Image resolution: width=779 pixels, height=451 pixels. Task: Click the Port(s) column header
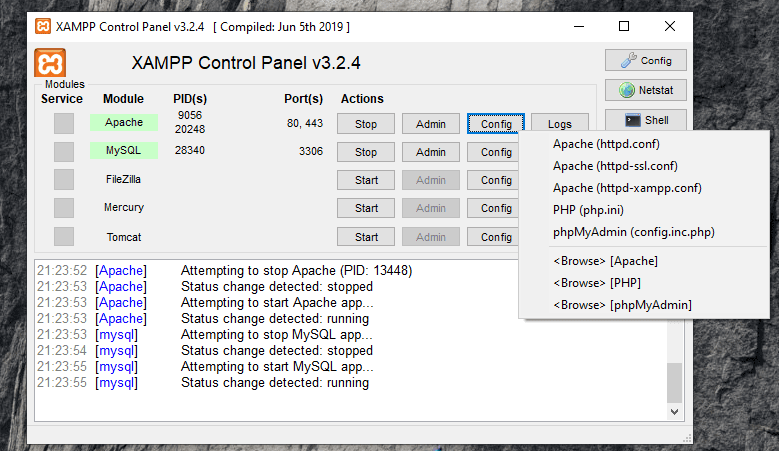pyautogui.click(x=304, y=99)
